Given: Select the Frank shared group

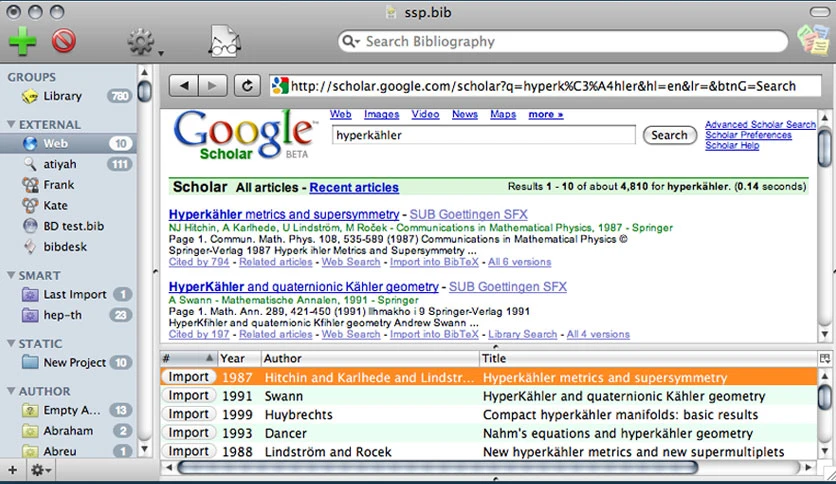Looking at the screenshot, I should click(68, 185).
